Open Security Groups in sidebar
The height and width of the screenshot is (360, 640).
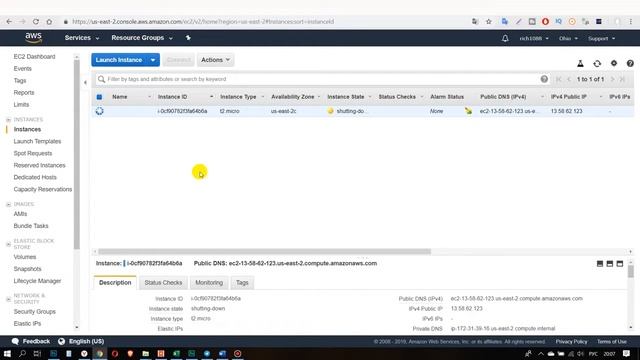(x=34, y=311)
